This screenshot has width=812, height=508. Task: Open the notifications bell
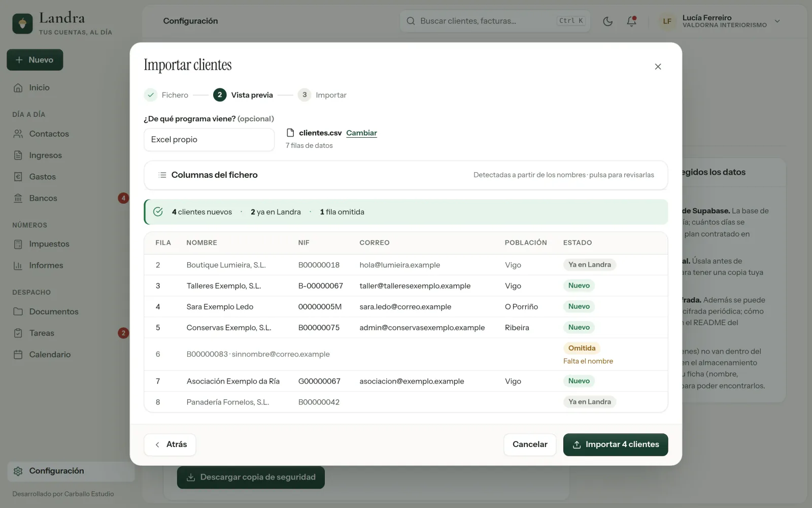click(x=631, y=21)
